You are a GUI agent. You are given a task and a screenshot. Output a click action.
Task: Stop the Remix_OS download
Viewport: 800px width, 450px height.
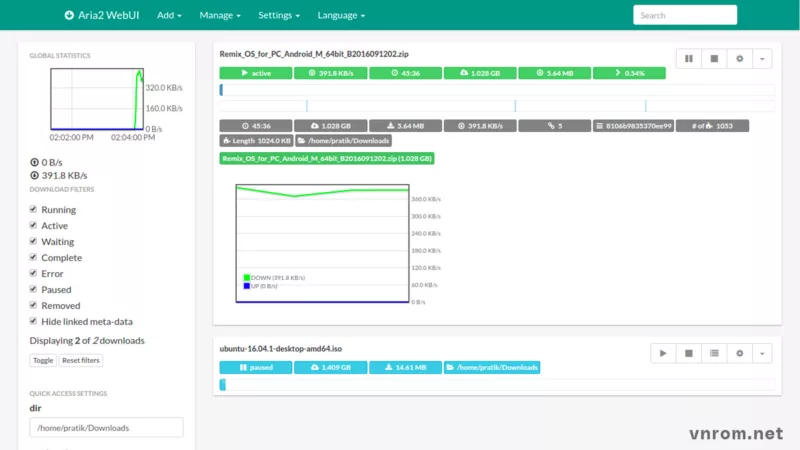click(x=714, y=59)
